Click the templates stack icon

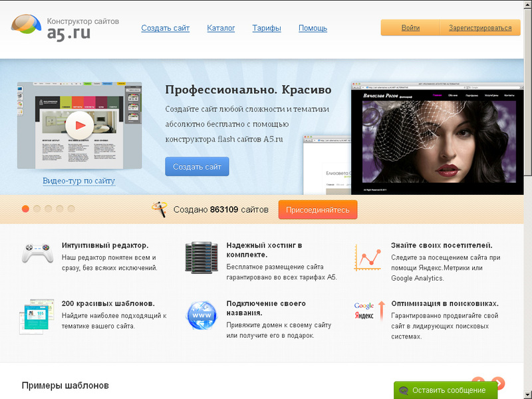pyautogui.click(x=37, y=317)
